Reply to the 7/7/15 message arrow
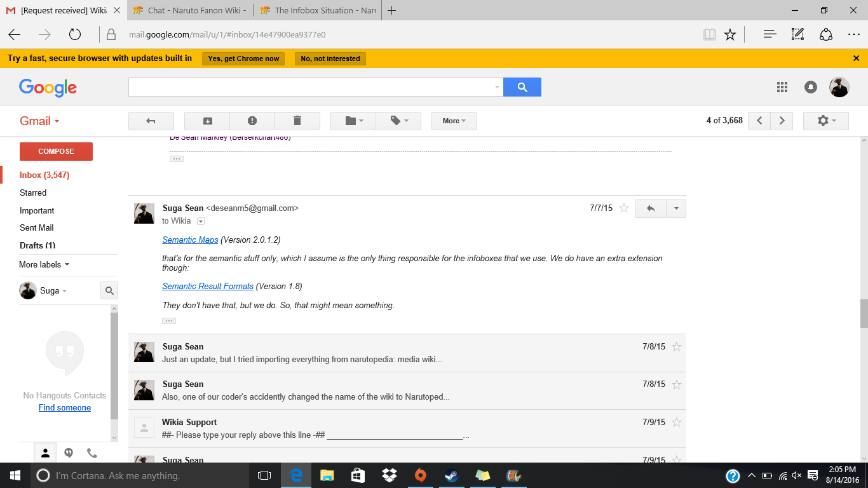 [x=650, y=208]
